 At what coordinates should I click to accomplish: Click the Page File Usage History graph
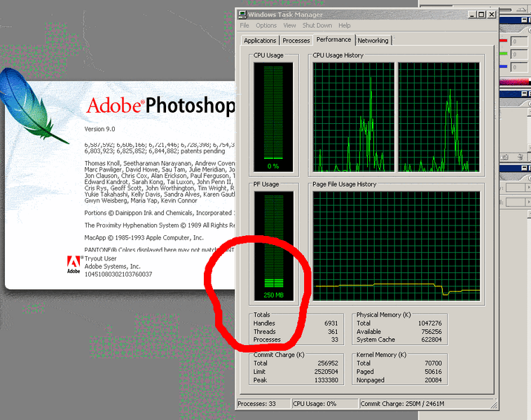tap(396, 246)
